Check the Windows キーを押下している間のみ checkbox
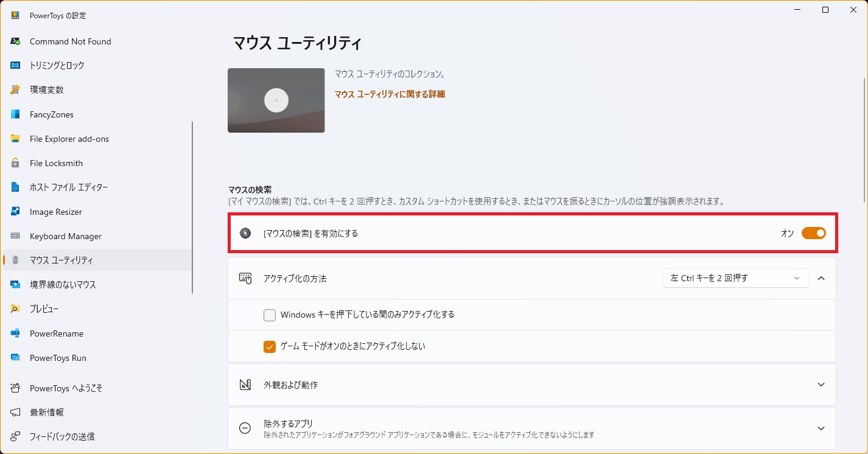 270,315
